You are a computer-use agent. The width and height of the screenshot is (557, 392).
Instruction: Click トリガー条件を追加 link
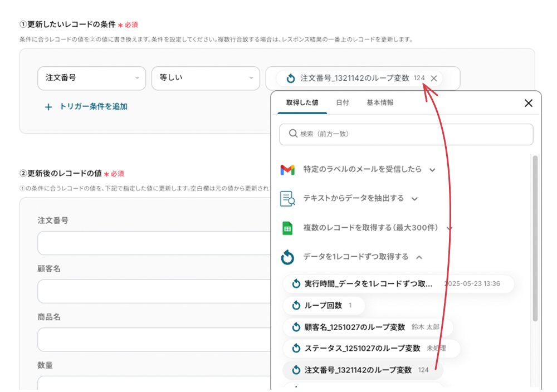point(93,107)
